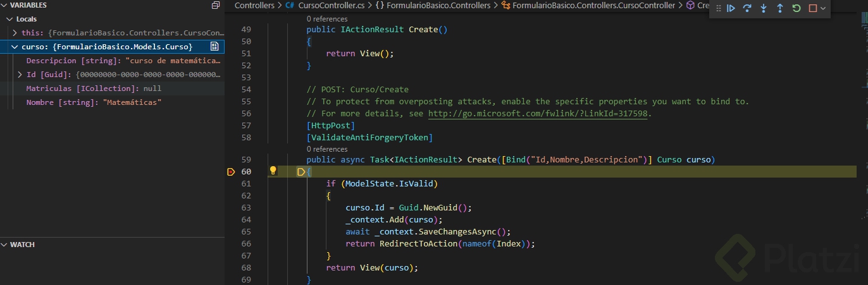The width and height of the screenshot is (868, 285).
Task: Select the Descripcion [string] variable row
Action: click(x=112, y=61)
